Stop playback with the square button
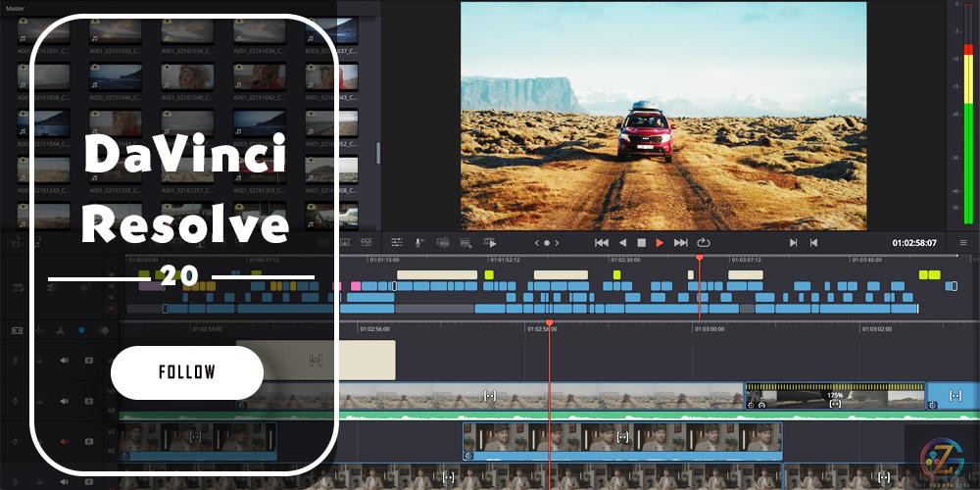Screen dimensions: 980x490 click(641, 242)
